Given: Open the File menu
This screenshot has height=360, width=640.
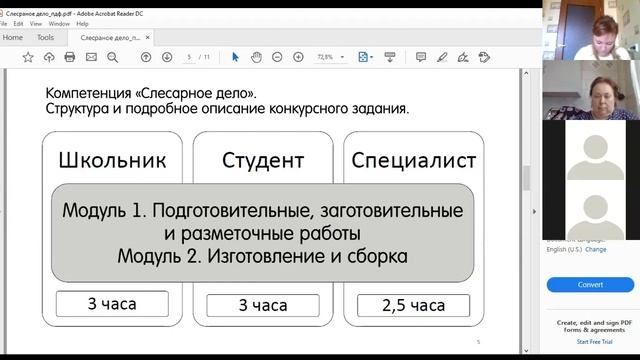Looking at the screenshot, I should [3, 24].
